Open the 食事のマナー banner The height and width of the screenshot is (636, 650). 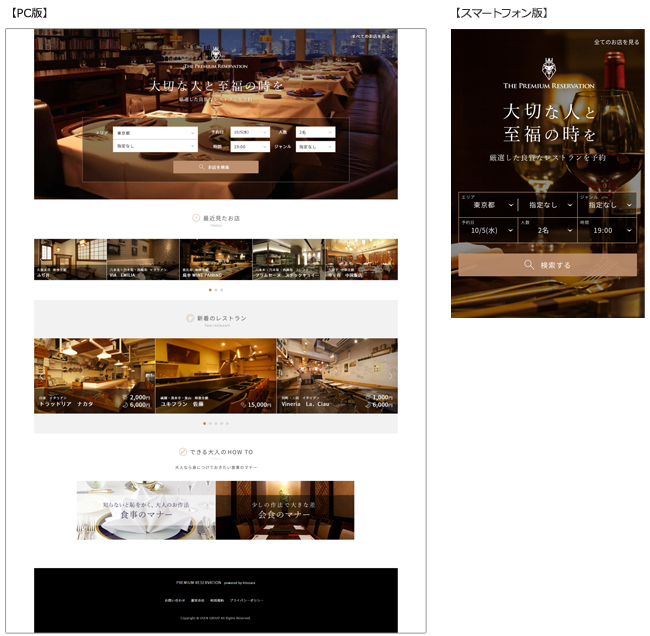point(146,510)
